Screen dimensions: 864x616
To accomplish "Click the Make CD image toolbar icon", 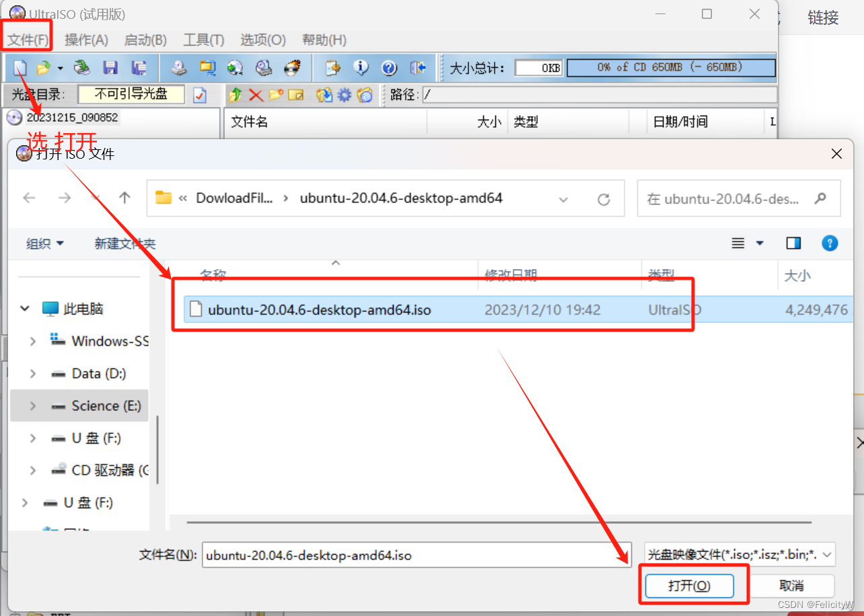I will click(178, 68).
